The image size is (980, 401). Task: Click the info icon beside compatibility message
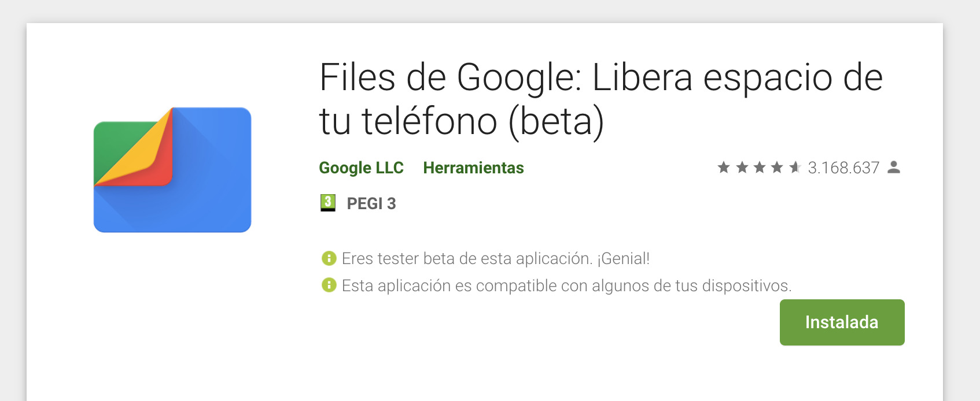[x=329, y=285]
